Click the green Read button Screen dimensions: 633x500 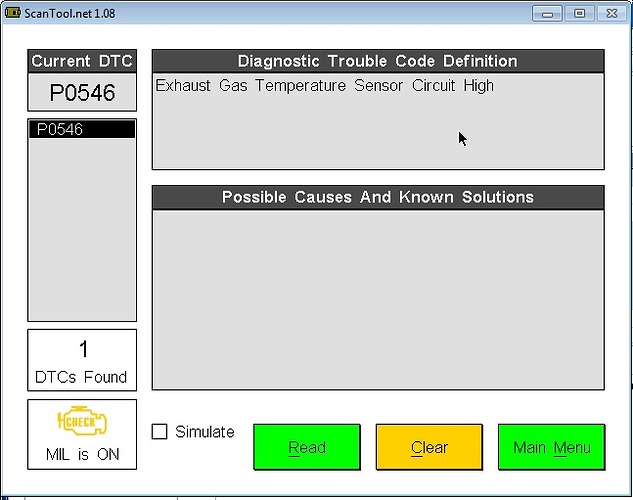pos(307,447)
